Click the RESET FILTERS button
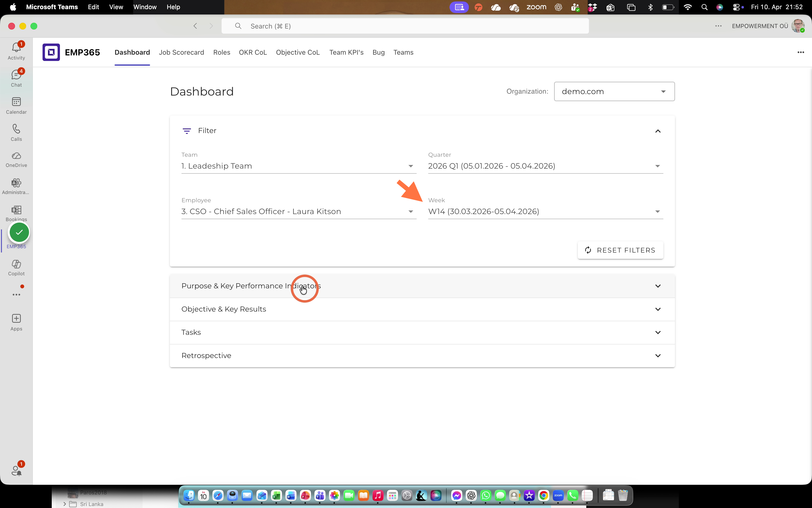 pos(620,250)
